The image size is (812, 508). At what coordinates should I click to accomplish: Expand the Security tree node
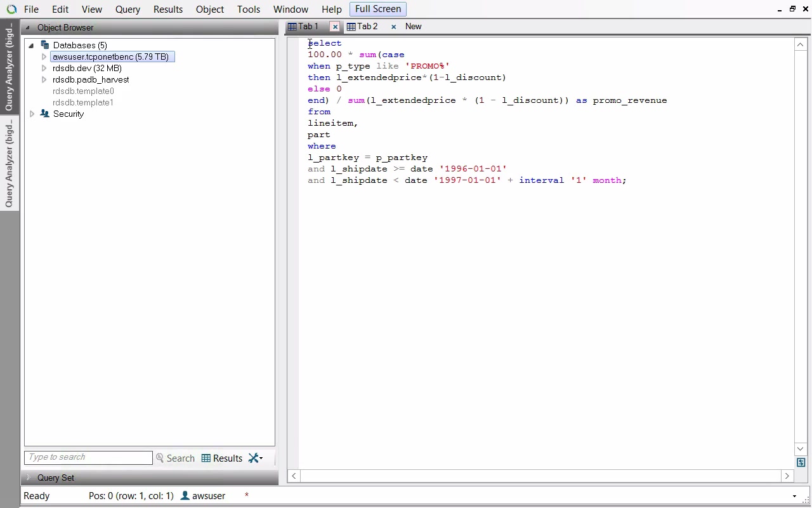[x=32, y=114]
